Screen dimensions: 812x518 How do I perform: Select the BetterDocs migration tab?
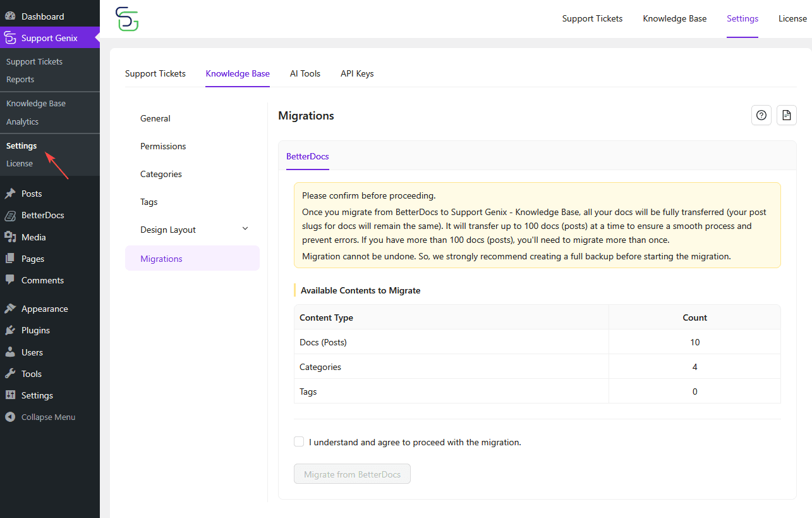307,156
